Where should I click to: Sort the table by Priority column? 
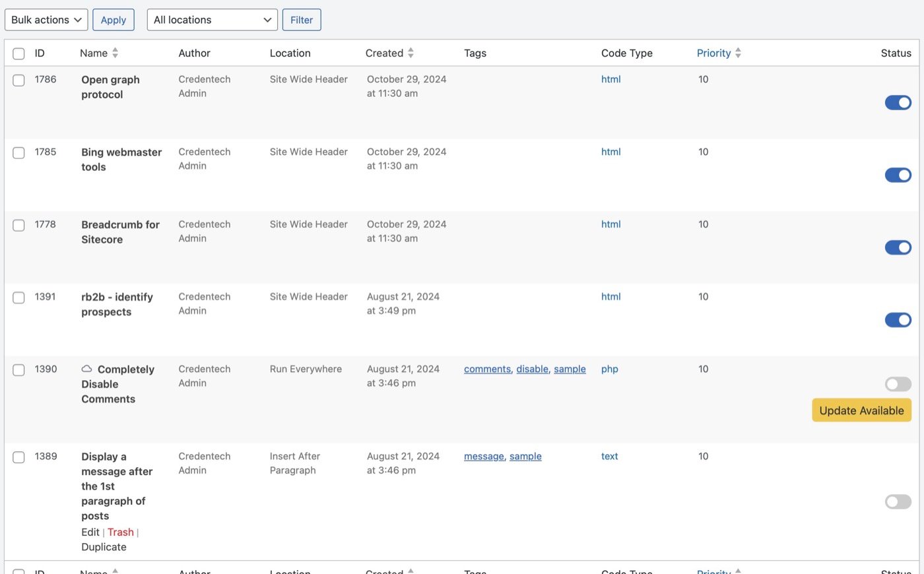coord(713,53)
